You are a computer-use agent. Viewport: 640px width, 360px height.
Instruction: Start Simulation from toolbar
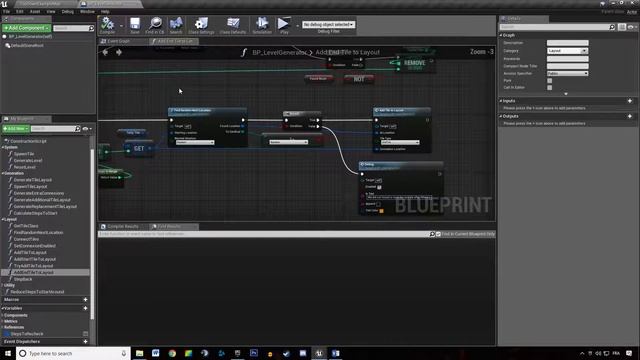[x=262, y=25]
